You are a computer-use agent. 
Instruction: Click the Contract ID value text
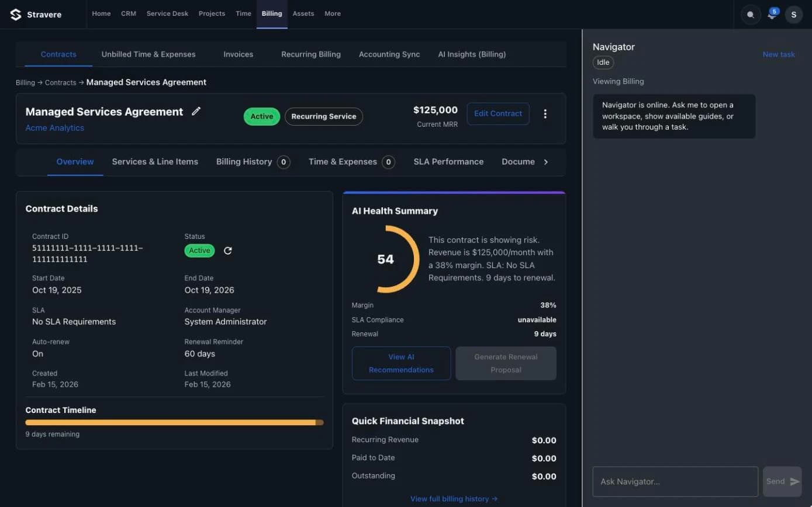(x=88, y=254)
